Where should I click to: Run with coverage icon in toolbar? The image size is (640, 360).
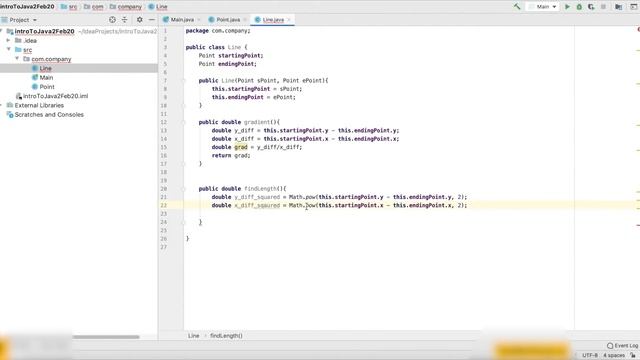click(591, 7)
